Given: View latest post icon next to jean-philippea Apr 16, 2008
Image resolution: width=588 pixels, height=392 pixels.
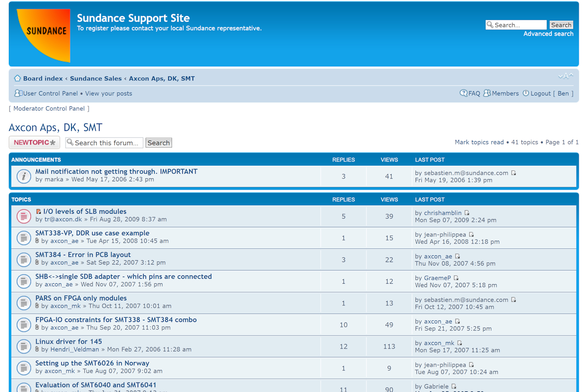Looking at the screenshot, I should (x=471, y=235).
